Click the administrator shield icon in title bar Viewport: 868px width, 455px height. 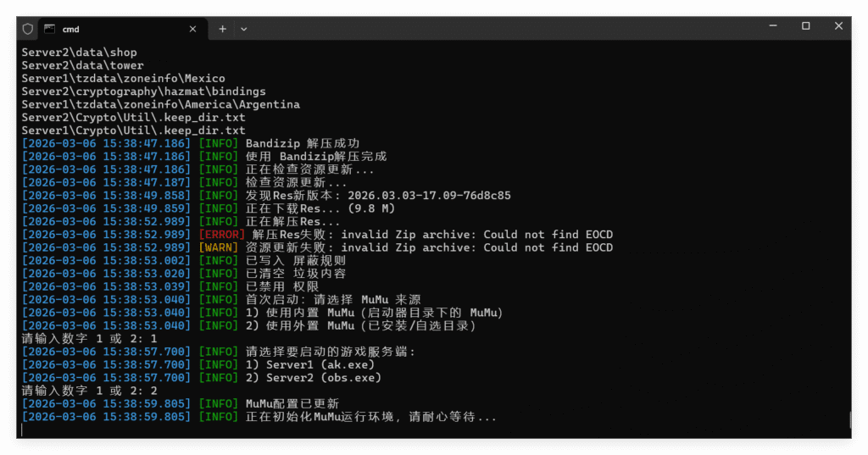28,29
